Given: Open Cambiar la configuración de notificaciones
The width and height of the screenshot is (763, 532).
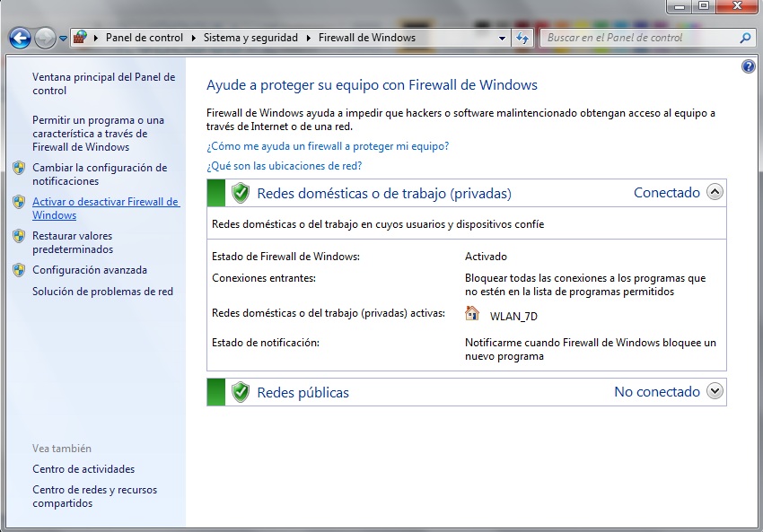Looking at the screenshot, I should (100, 174).
